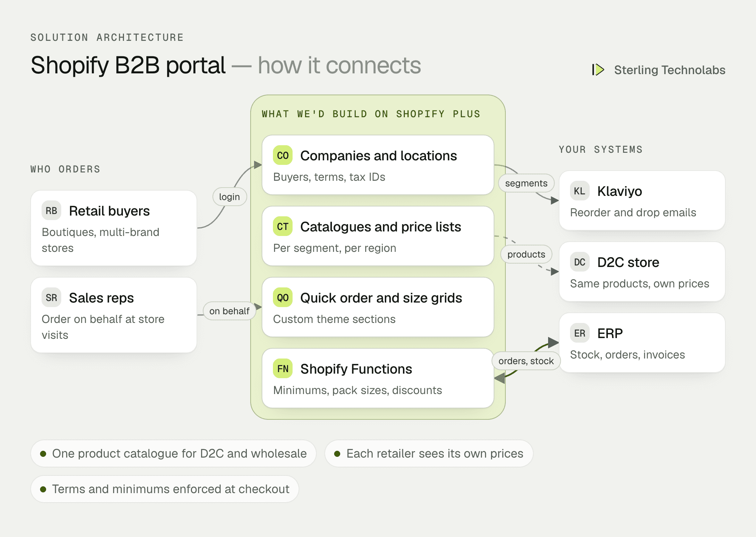Click the 'WHAT WE'D BUILD ON SHOPIFY PLUS' heading
Viewport: 756px width, 537px height.
(x=371, y=114)
